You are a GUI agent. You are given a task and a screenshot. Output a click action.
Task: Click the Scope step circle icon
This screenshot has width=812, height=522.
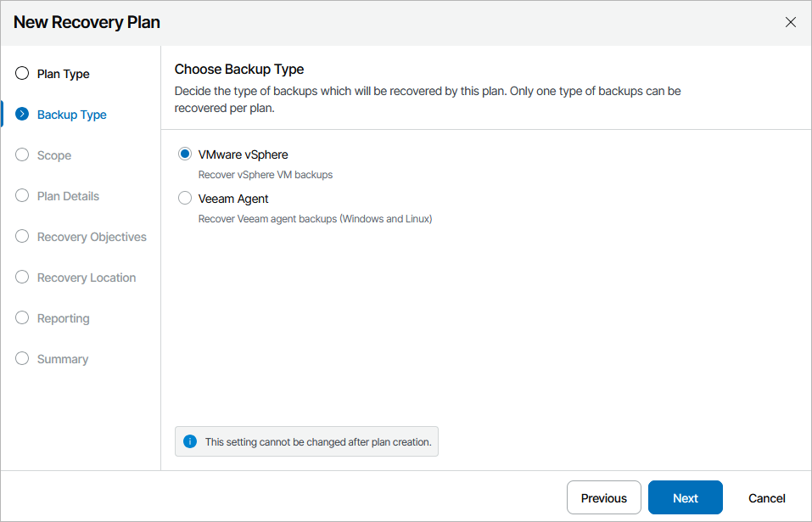21,154
